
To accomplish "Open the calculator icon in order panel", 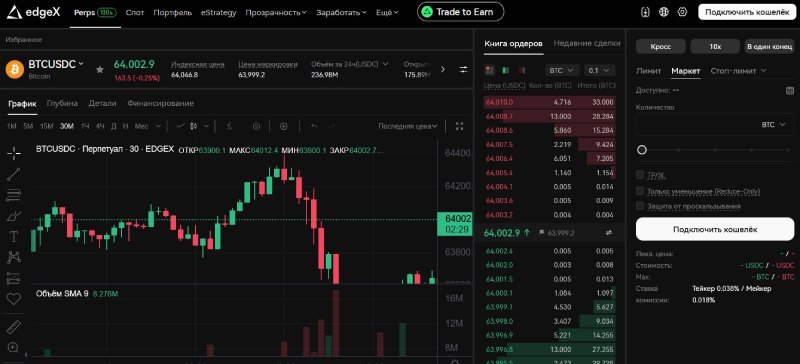I will point(790,90).
